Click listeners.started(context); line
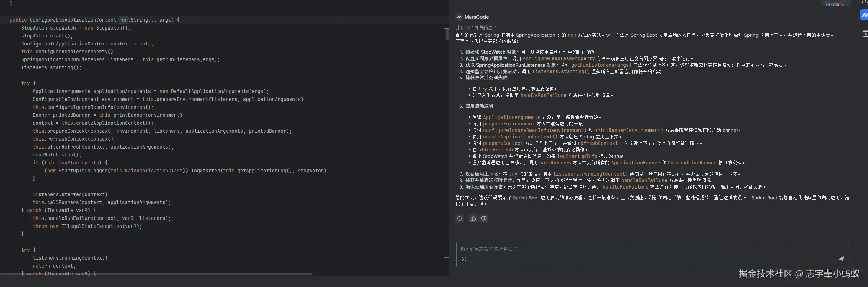Screen dimensions: 868x287 tap(72, 195)
